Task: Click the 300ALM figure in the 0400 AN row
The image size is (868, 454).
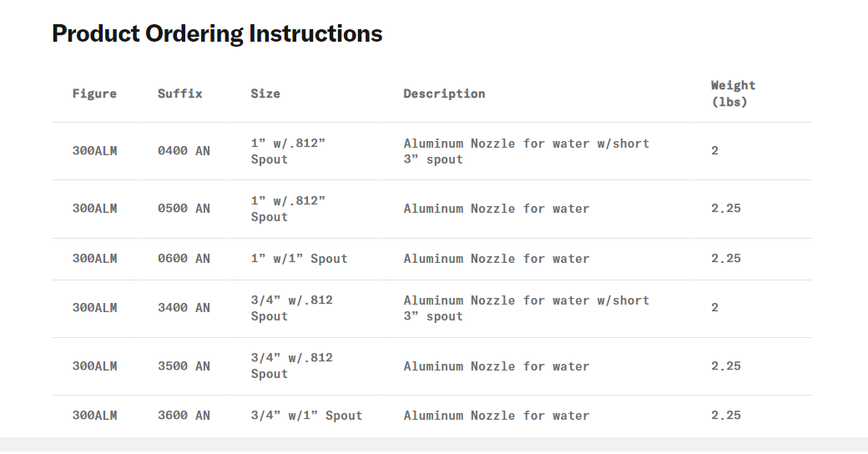Action: click(x=94, y=151)
